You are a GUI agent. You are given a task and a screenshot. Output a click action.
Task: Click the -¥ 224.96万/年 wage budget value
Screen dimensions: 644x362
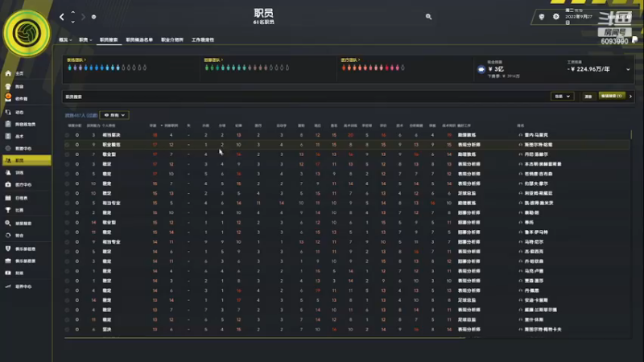[588, 69]
